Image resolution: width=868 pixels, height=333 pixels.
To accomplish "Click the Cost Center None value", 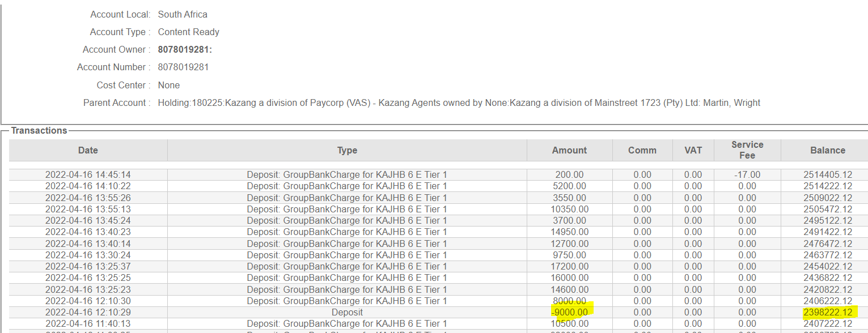I will (169, 86).
